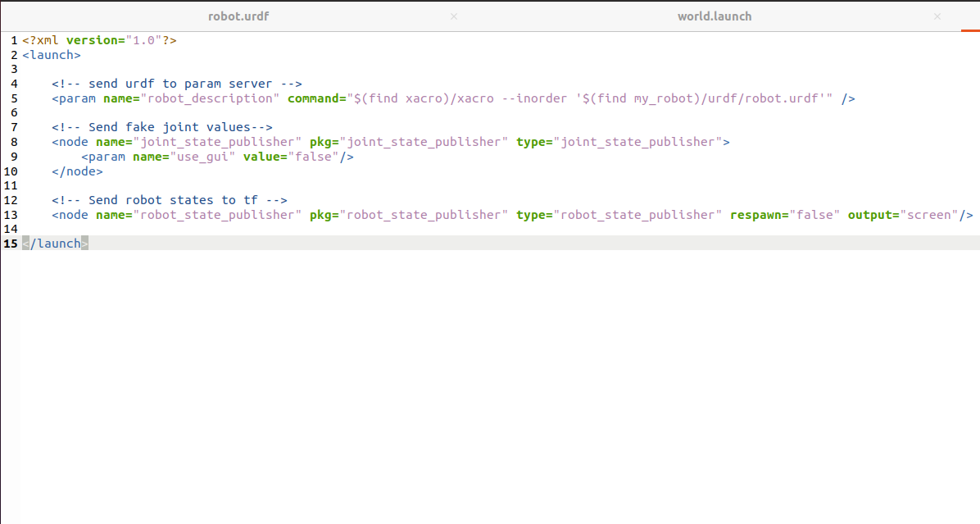The width and height of the screenshot is (980, 524).
Task: Close the world.launch tab
Action: pyautogui.click(x=937, y=16)
